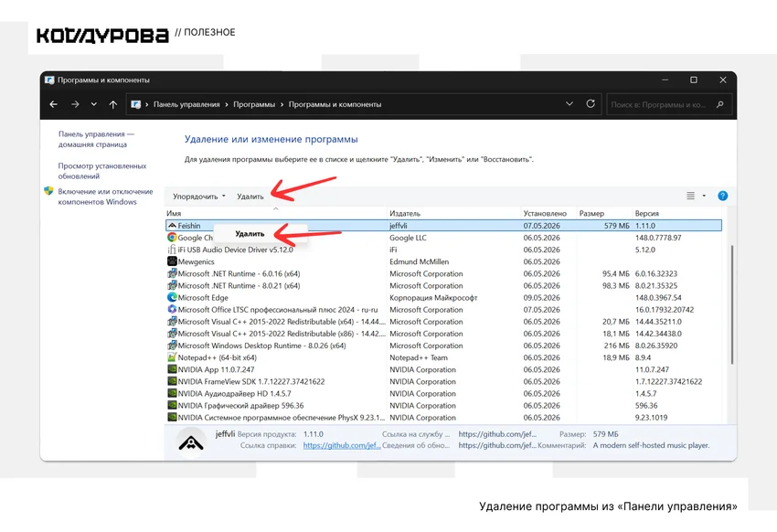Click the Control Panel icon in address bar
The image size is (777, 532).
tap(136, 104)
